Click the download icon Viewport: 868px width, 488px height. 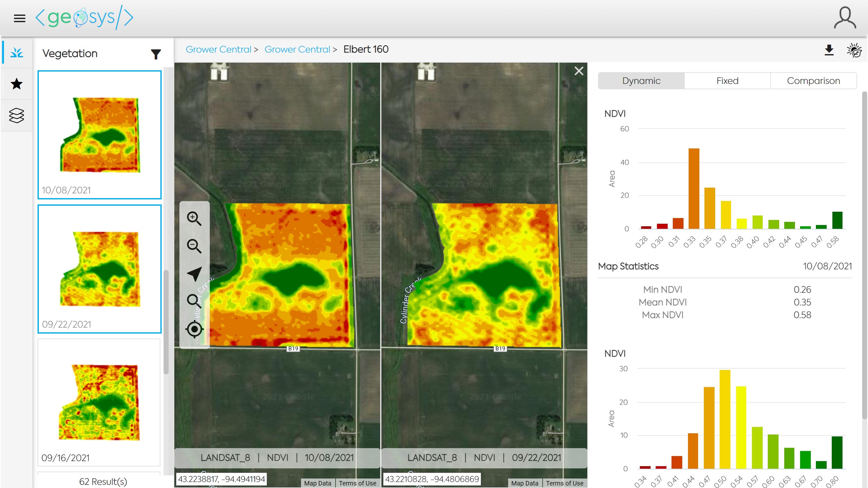tap(829, 50)
